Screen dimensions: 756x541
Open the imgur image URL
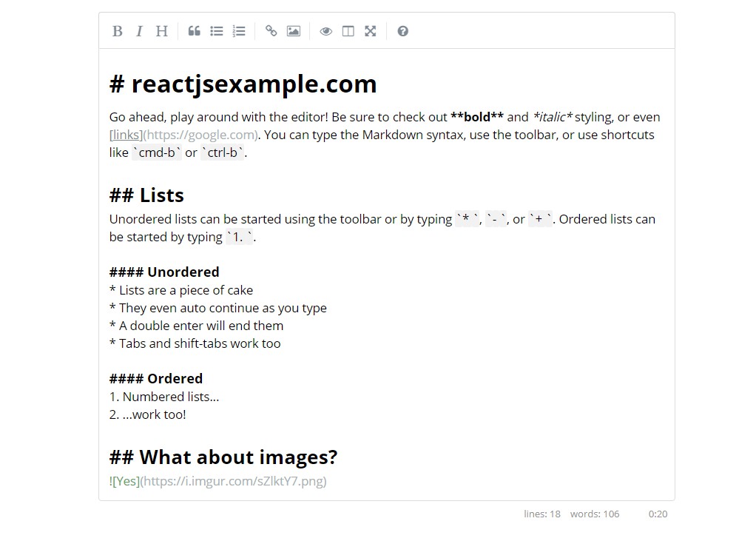(234, 481)
